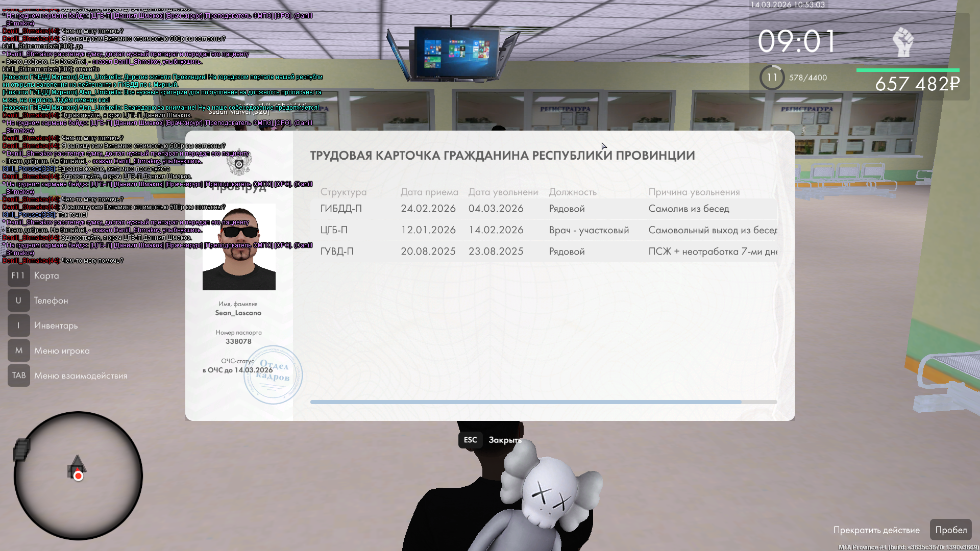The height and width of the screenshot is (551, 980).
Task: Click the horizontal scrollbar under the table
Action: coord(526,402)
